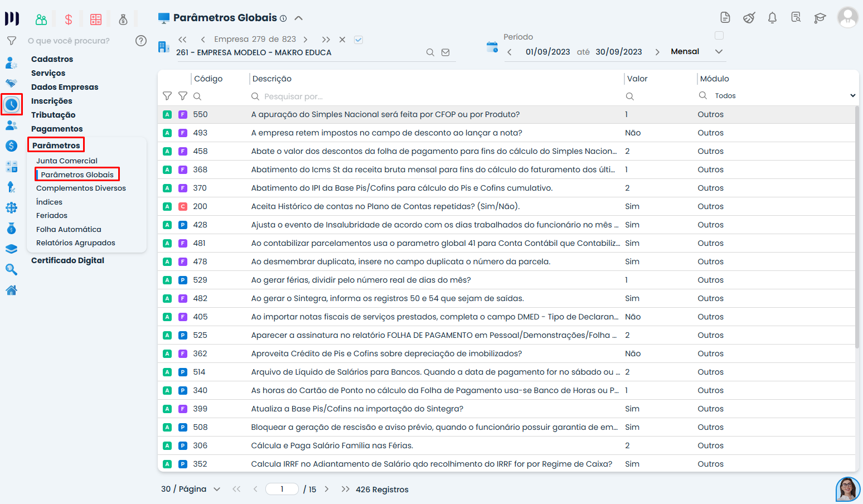Toggle the checked box next to company navigation
863x504 pixels.
[x=358, y=40]
